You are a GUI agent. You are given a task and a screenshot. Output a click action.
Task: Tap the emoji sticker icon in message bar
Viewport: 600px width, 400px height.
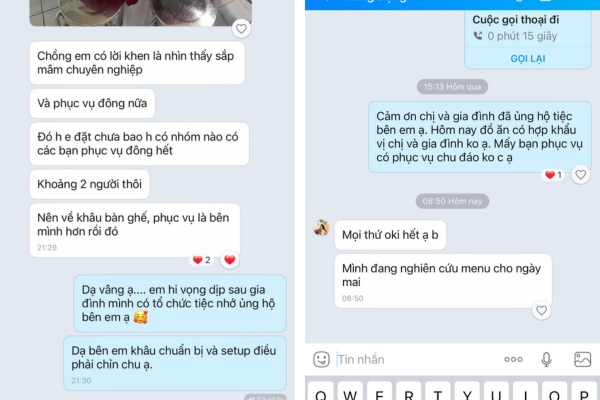(x=321, y=359)
